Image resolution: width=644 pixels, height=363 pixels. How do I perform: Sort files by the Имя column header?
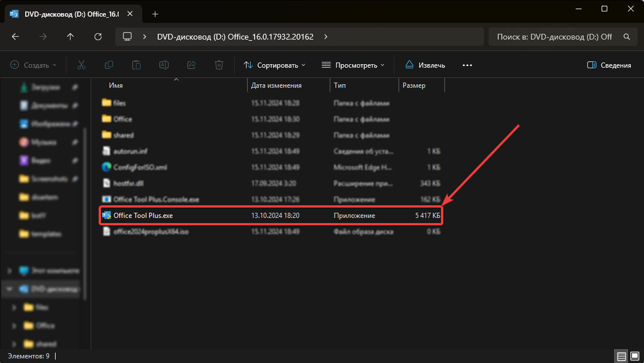click(116, 85)
